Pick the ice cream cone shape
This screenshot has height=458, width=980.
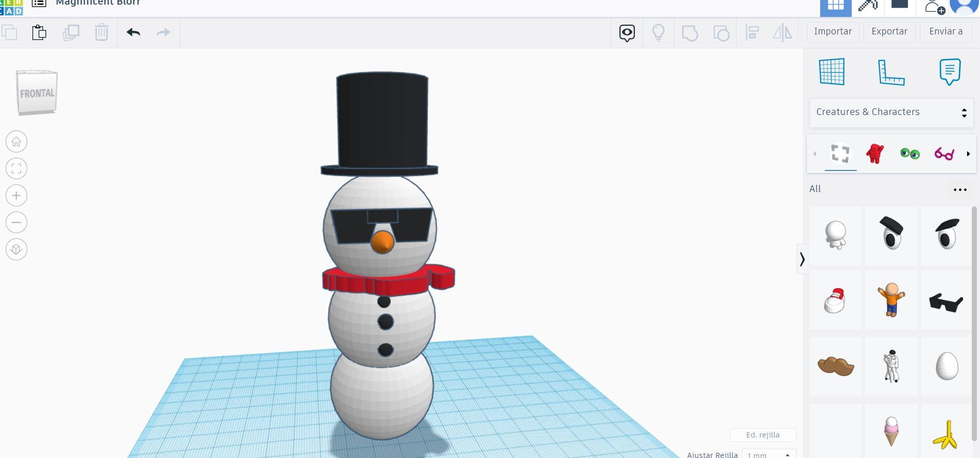pyautogui.click(x=891, y=431)
